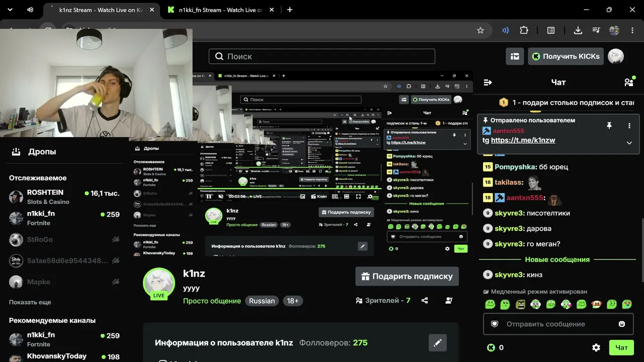Expand the pinned message chevron
The image size is (644, 362).
(629, 143)
